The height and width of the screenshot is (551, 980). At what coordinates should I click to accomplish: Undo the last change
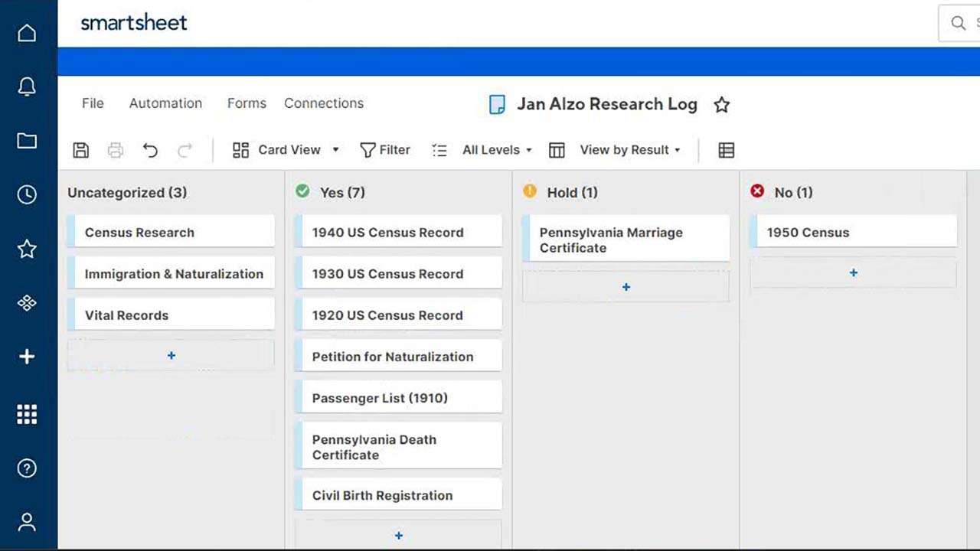150,150
